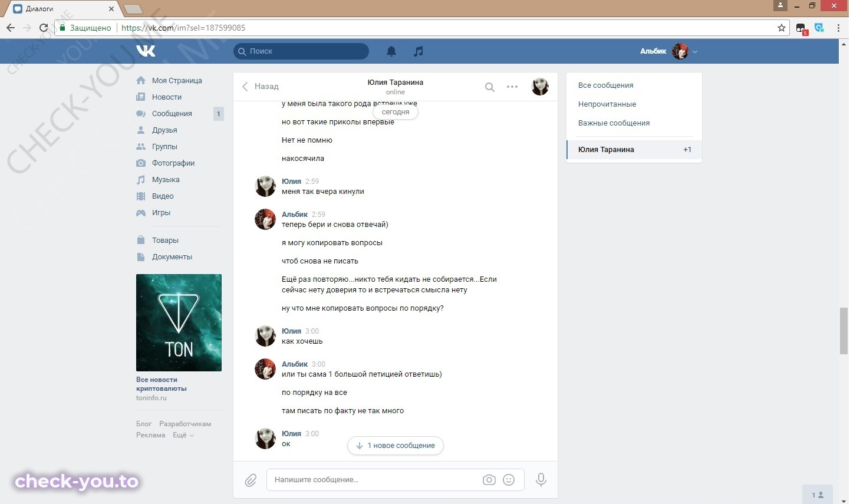Click the Моя Страница home icon
The width and height of the screenshot is (850, 504).
click(141, 81)
